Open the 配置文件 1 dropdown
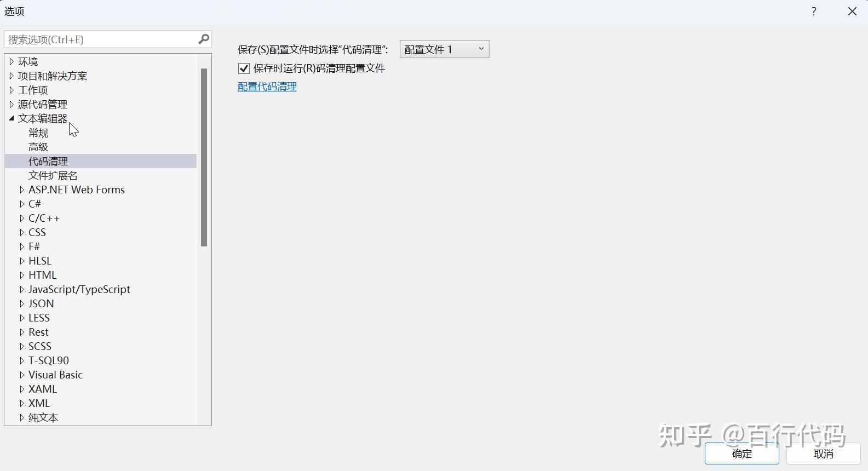 pos(445,49)
